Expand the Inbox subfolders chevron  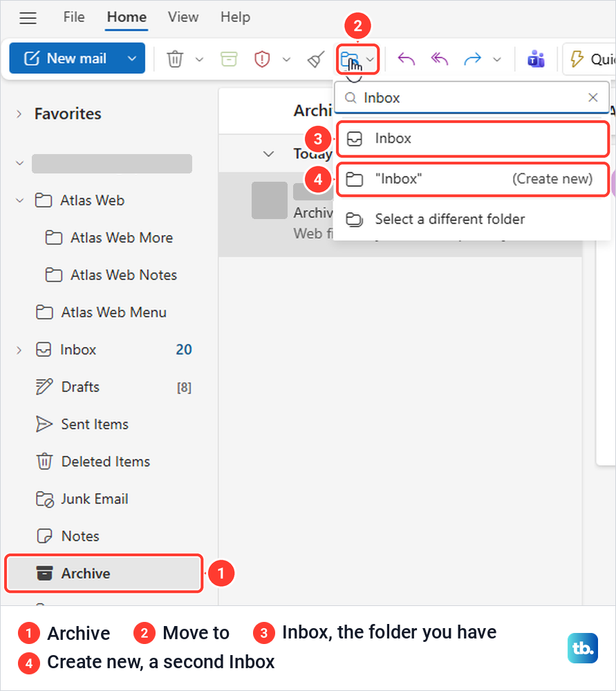[19, 350]
